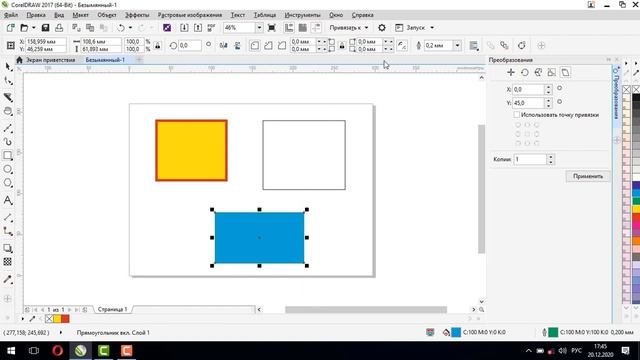Viewport: 640px width, 360px height.
Task: Open the Файл menu
Action: pos(11,15)
